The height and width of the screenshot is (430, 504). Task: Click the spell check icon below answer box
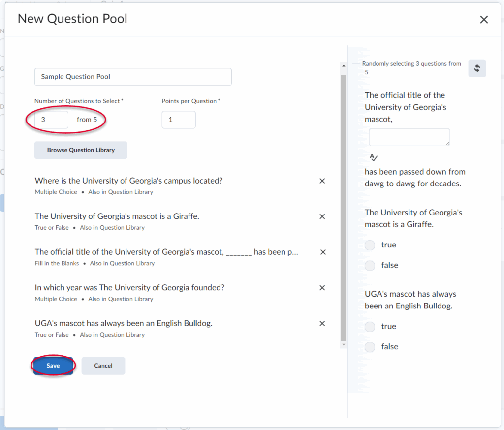click(x=374, y=157)
